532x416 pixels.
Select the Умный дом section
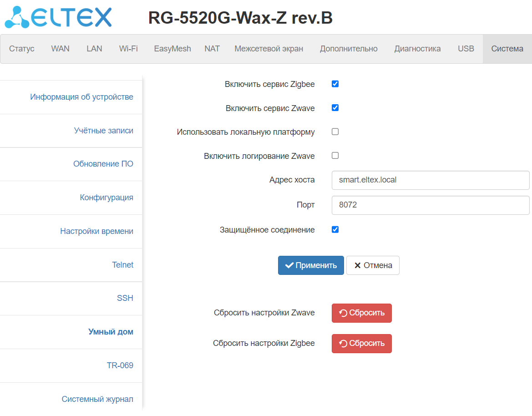point(111,332)
